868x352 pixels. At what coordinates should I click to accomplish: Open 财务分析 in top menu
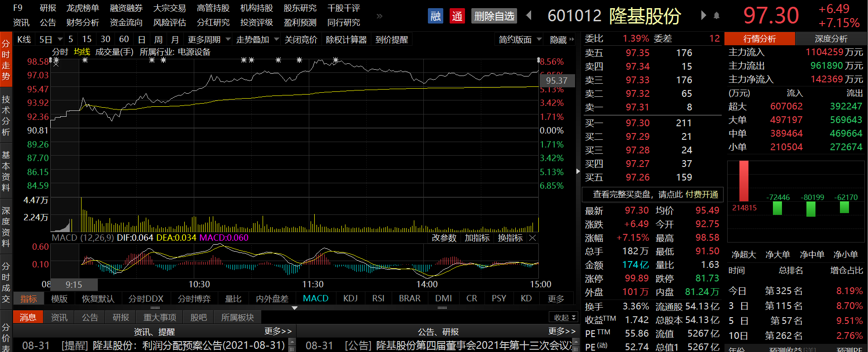pyautogui.click(x=82, y=22)
